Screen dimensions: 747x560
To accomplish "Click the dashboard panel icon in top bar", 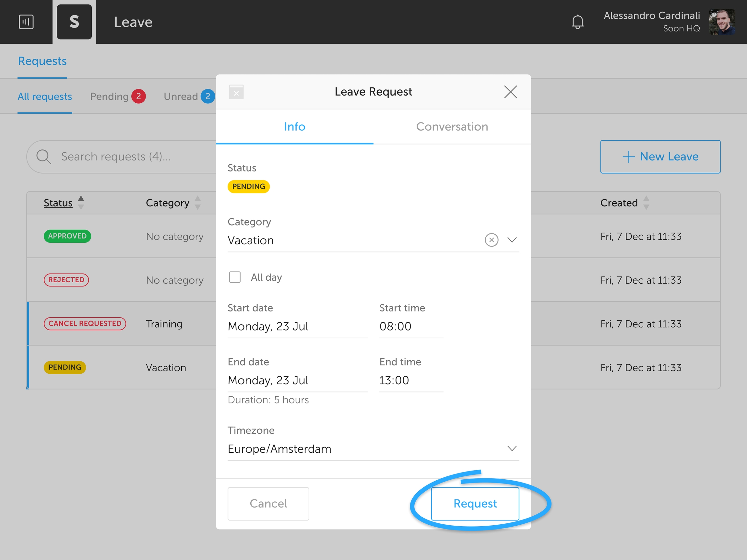I will pyautogui.click(x=26, y=22).
